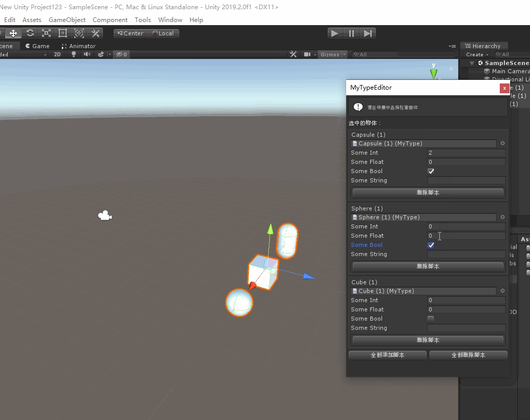Open the Tools menu
The height and width of the screenshot is (420, 530).
coord(143,19)
